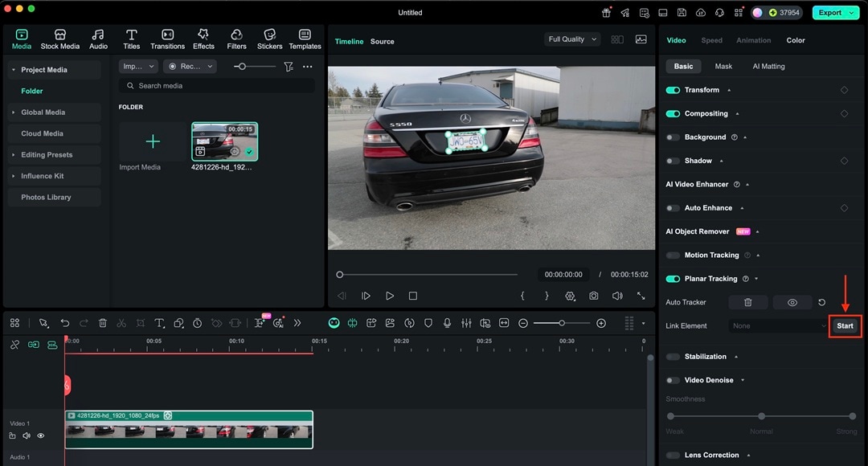Click the undo arrow in timeline toolbar
This screenshot has width=868, height=466.
[x=65, y=323]
